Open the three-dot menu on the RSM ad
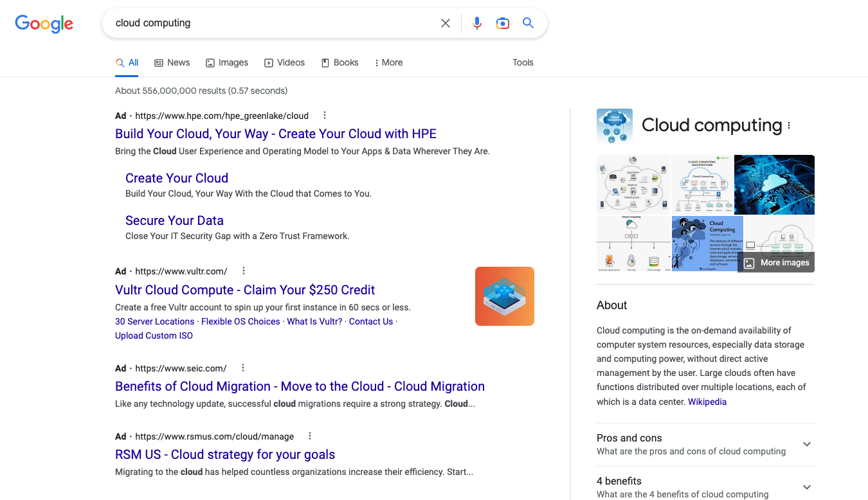This screenshot has height=500, width=868. 309,435
